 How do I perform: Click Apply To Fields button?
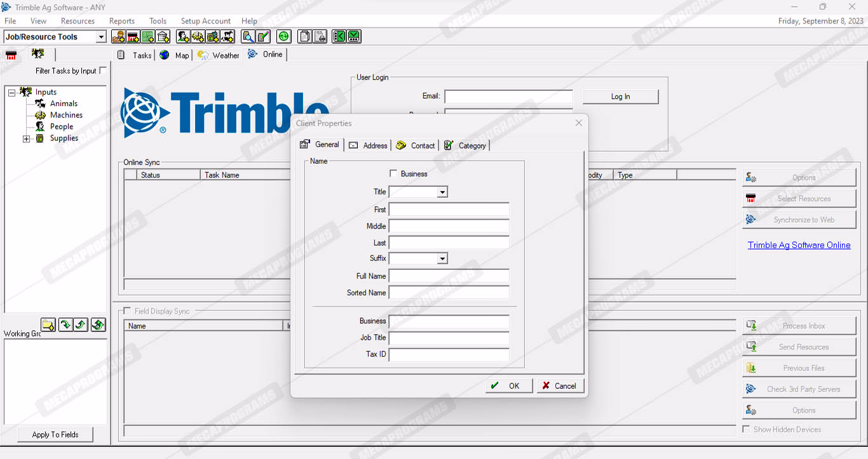[x=55, y=434]
